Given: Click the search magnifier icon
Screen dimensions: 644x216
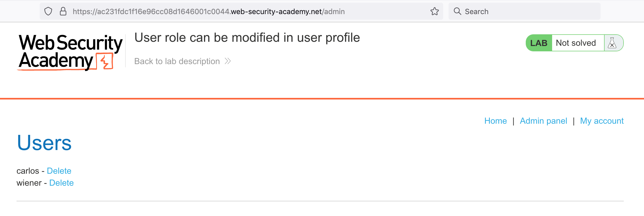Looking at the screenshot, I should pos(457,11).
